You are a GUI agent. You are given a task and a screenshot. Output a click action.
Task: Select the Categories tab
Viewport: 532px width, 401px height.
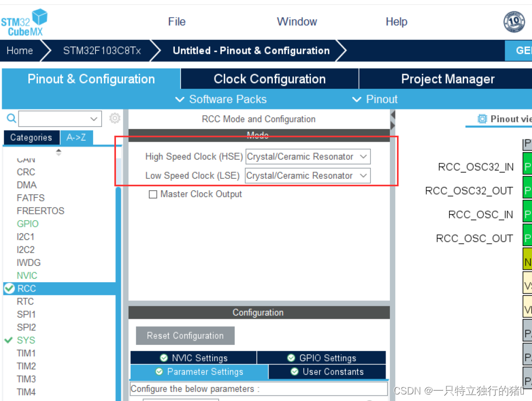(31, 137)
